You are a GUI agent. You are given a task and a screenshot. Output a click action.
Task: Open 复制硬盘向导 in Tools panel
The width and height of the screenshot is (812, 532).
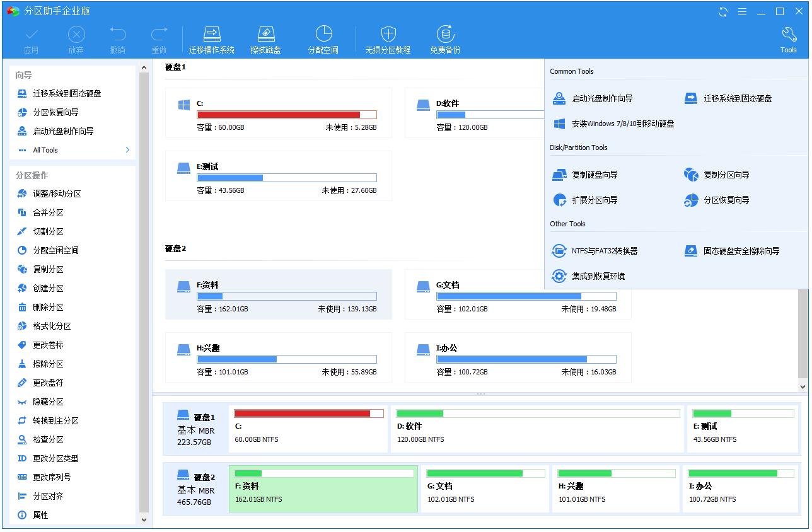[585, 175]
